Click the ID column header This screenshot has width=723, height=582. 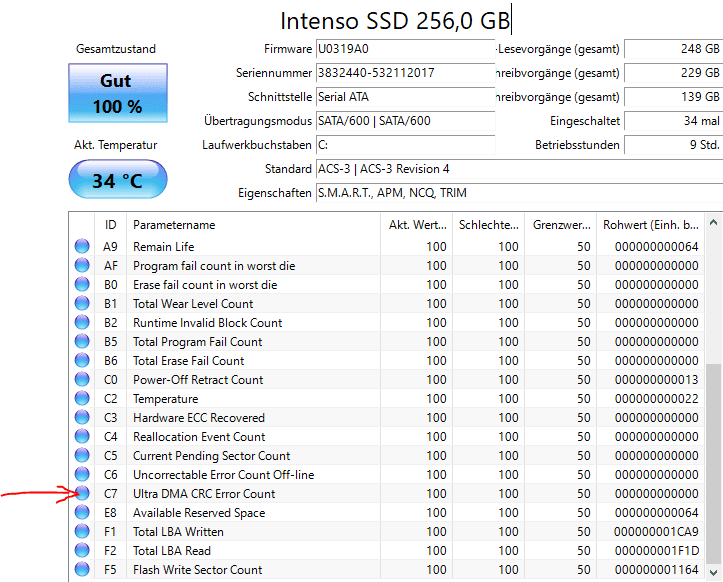point(110,225)
